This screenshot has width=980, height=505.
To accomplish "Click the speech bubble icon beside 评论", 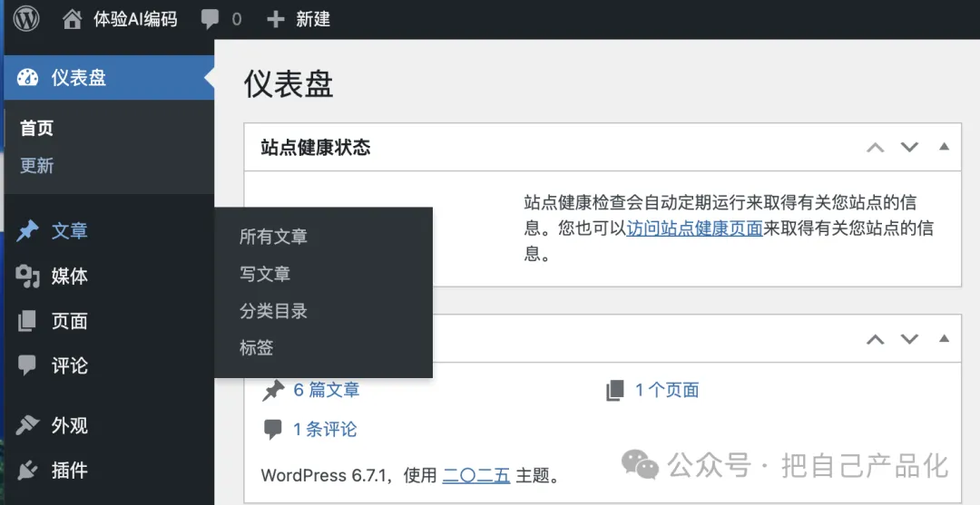I will tap(27, 365).
